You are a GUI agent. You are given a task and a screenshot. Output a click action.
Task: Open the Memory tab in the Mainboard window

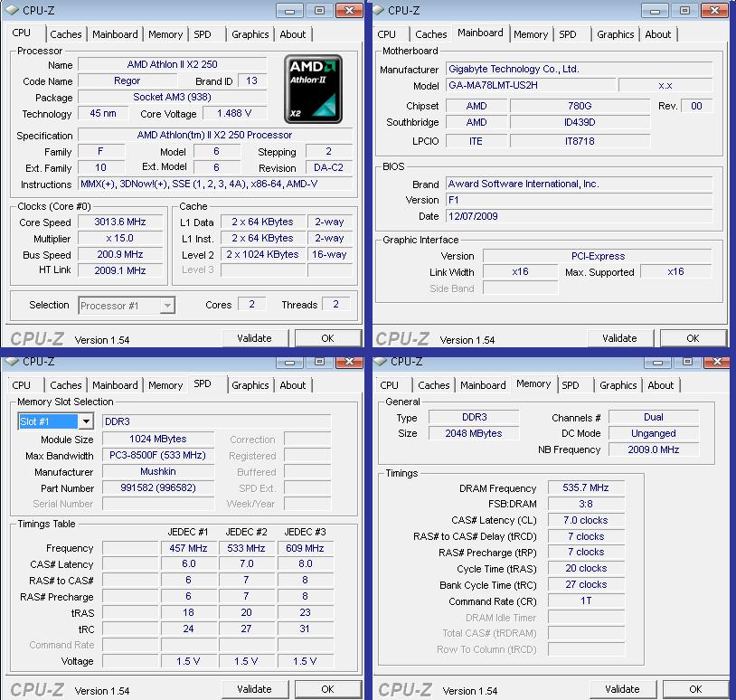tap(531, 34)
